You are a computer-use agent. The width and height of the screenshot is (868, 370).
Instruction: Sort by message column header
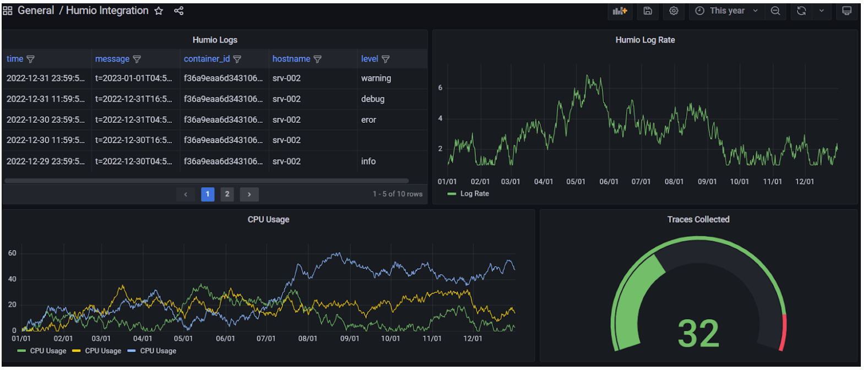tap(112, 59)
